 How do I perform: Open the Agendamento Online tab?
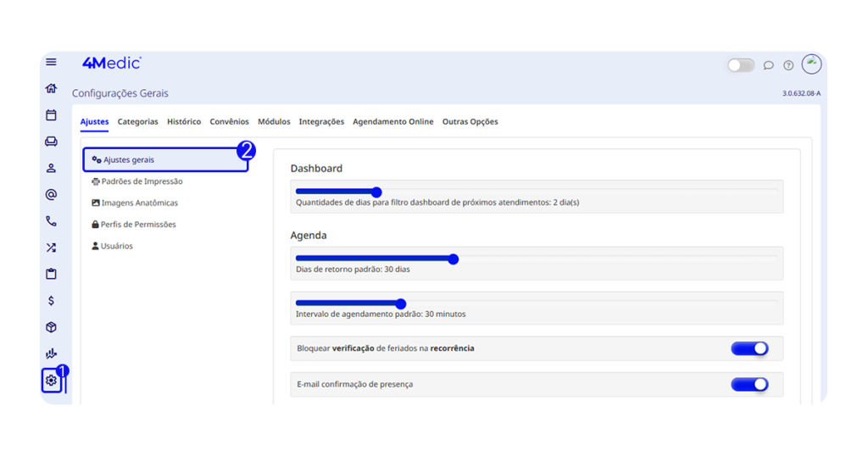pos(392,122)
